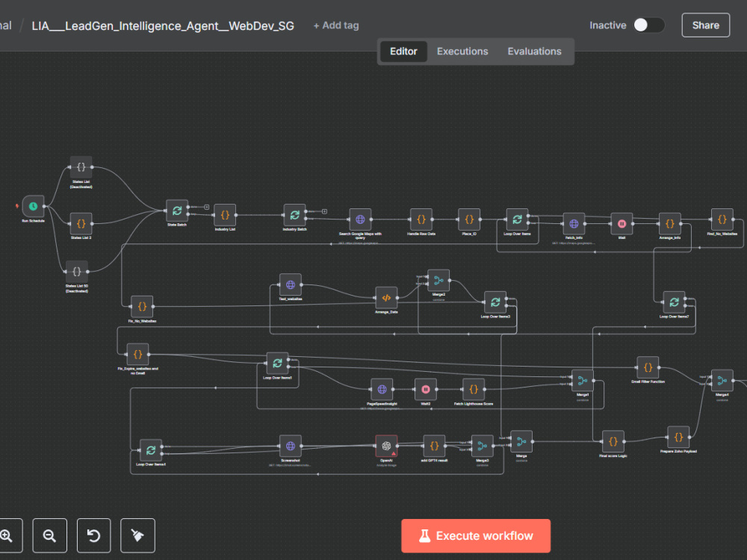The width and height of the screenshot is (747, 560).
Task: Switch to the Editor tab
Action: tap(403, 52)
